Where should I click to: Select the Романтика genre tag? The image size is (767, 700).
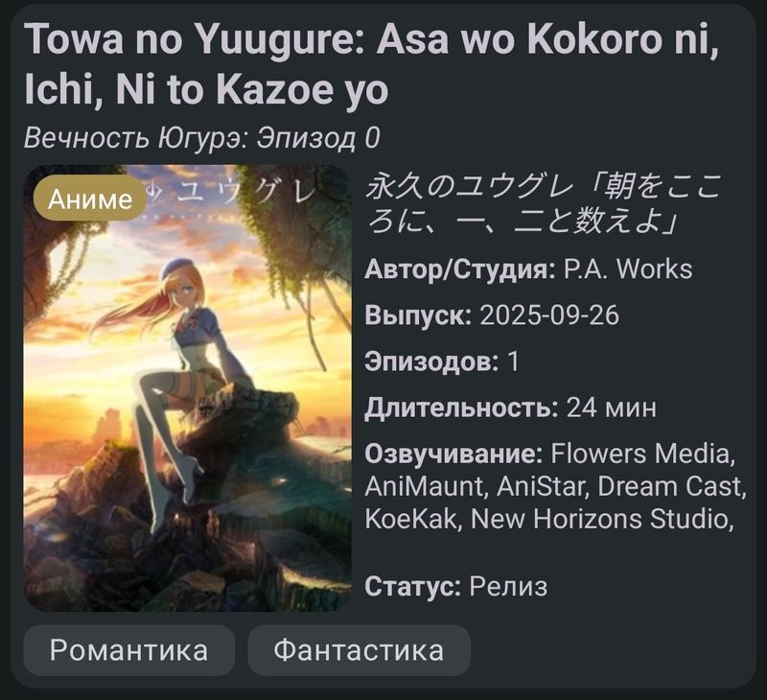tap(129, 650)
